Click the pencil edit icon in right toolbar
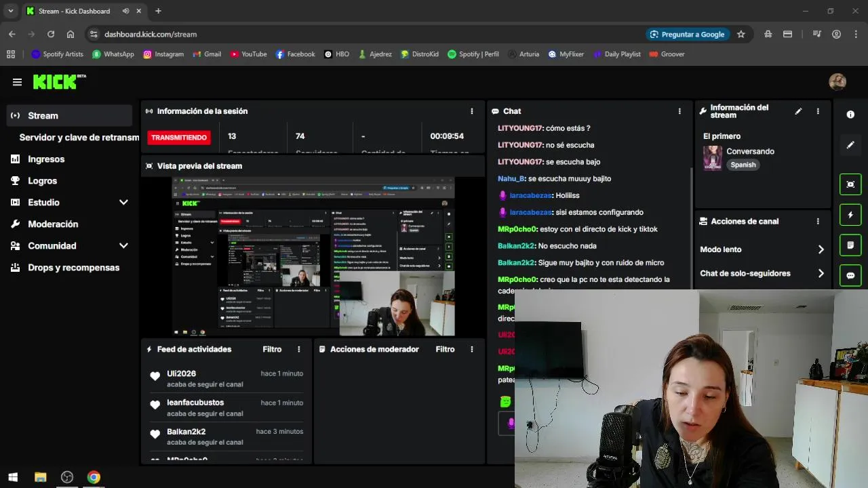Viewport: 868px width, 488px height. pos(850,145)
